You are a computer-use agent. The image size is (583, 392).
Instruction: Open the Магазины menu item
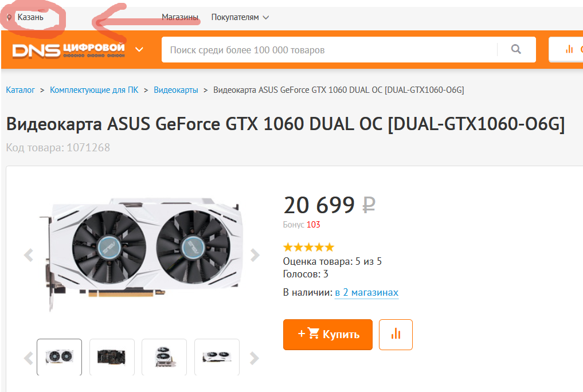[x=180, y=17]
